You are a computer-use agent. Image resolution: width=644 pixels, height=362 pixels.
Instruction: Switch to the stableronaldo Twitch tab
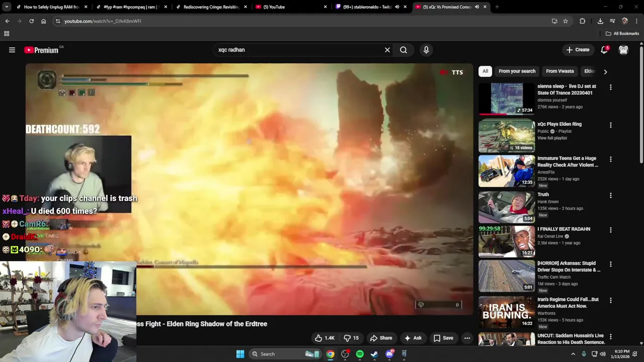click(x=367, y=7)
